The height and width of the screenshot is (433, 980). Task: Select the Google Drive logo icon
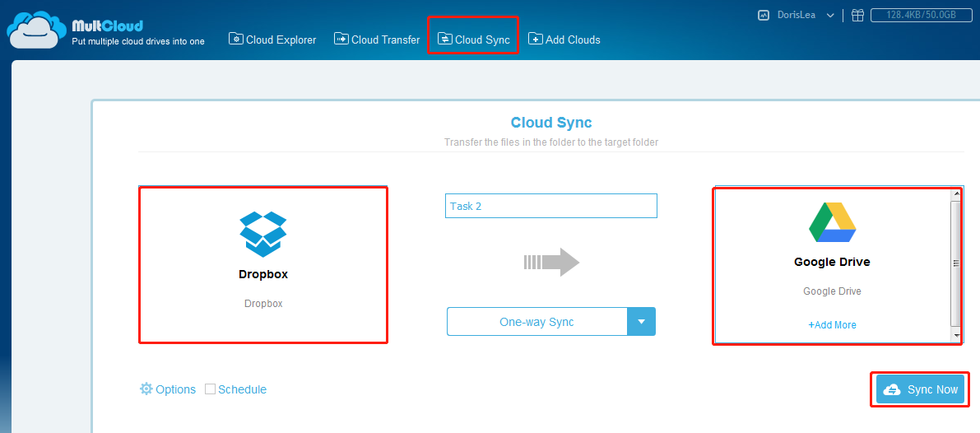832,222
